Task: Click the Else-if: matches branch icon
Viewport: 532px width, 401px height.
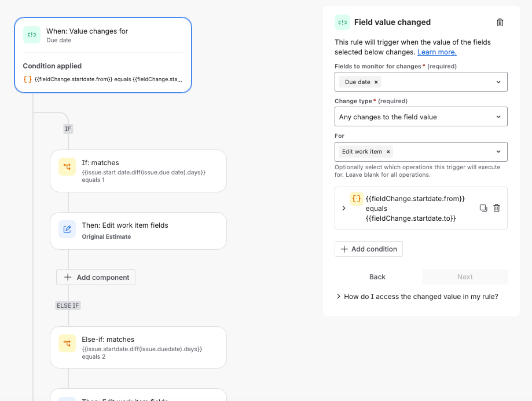Action: (x=67, y=344)
